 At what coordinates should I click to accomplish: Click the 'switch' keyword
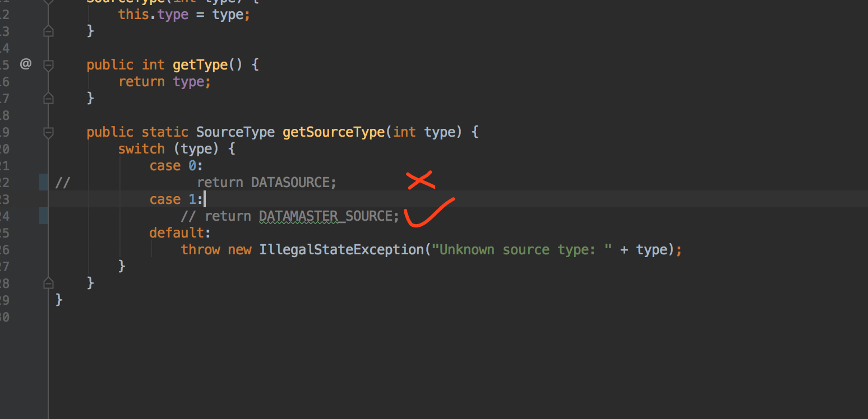[141, 149]
